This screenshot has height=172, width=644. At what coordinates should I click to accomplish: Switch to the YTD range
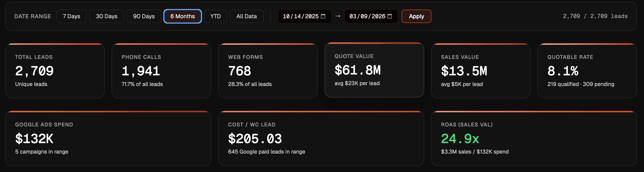[x=216, y=16]
